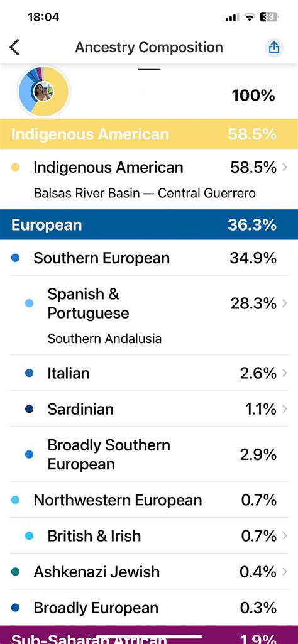Tap the battery status icon
Screen dimensions: 298x644
pyautogui.click(x=269, y=17)
